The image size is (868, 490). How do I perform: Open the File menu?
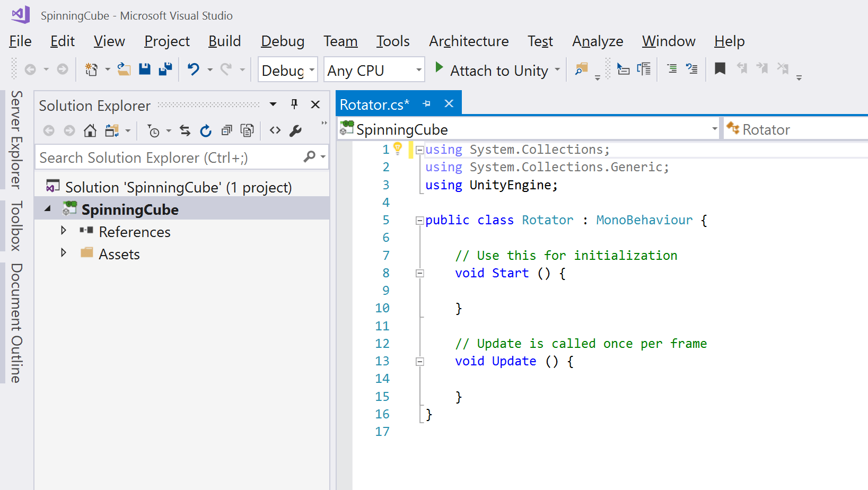21,41
